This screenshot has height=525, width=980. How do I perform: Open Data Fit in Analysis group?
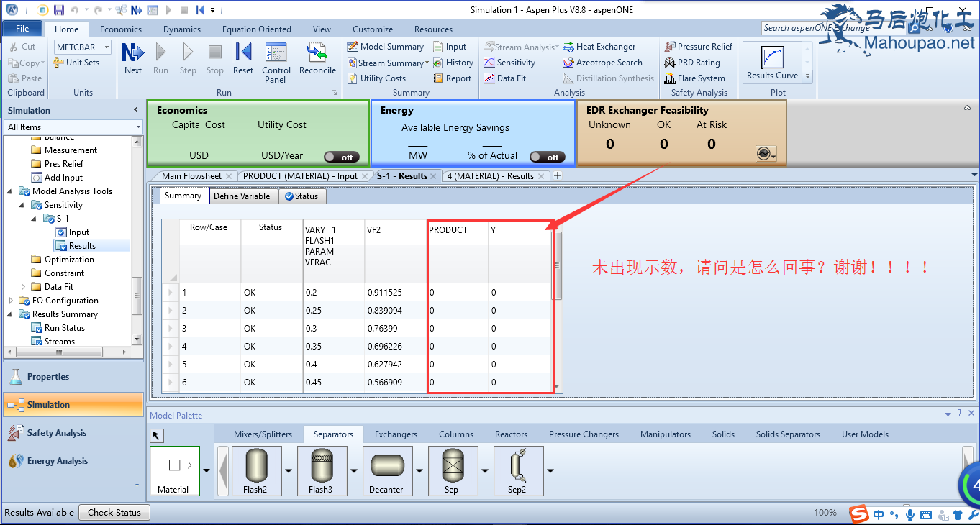click(x=505, y=78)
